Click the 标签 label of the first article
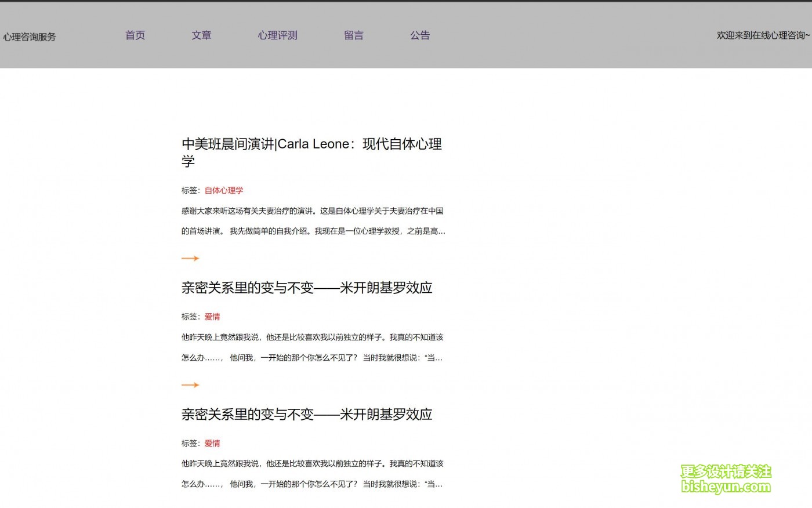The width and height of the screenshot is (812, 508). 189,190
